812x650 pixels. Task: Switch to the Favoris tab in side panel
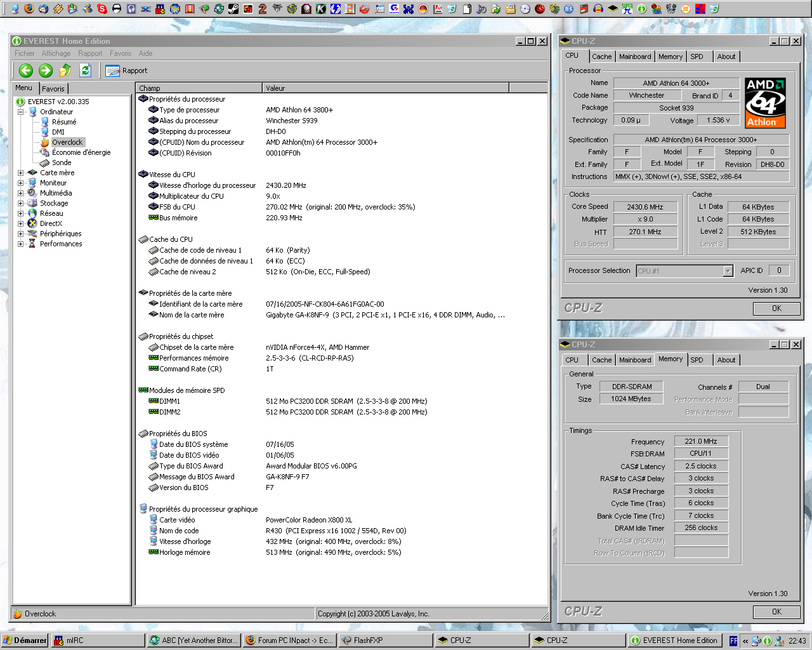pyautogui.click(x=53, y=89)
